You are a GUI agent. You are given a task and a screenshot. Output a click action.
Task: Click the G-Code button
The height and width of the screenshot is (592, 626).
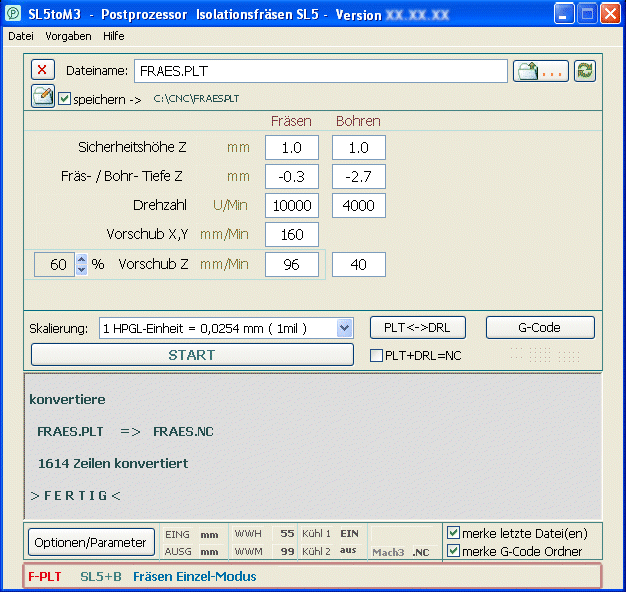pos(540,328)
